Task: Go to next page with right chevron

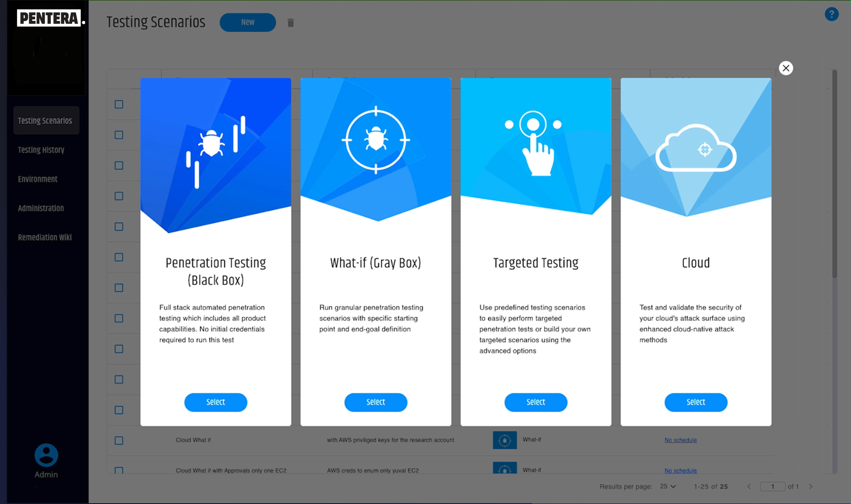Action: (810, 486)
